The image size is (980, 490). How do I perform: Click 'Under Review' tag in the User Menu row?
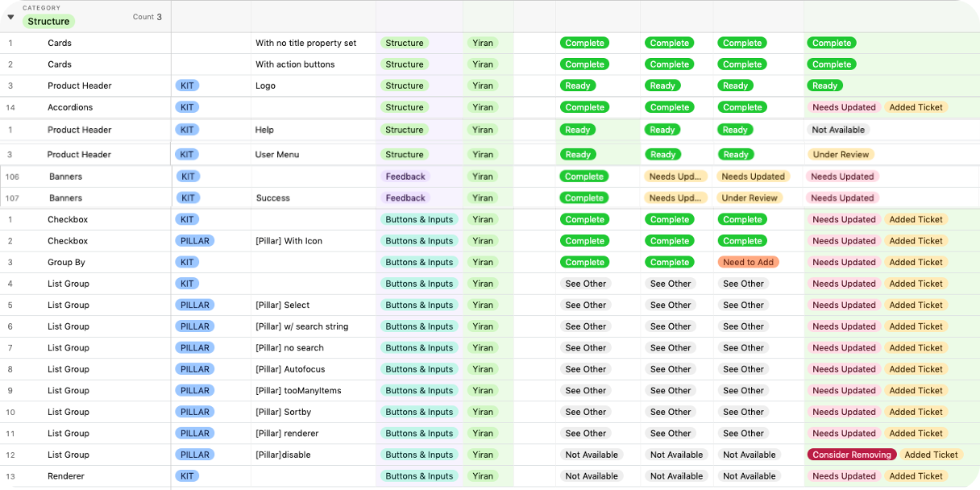click(x=841, y=155)
